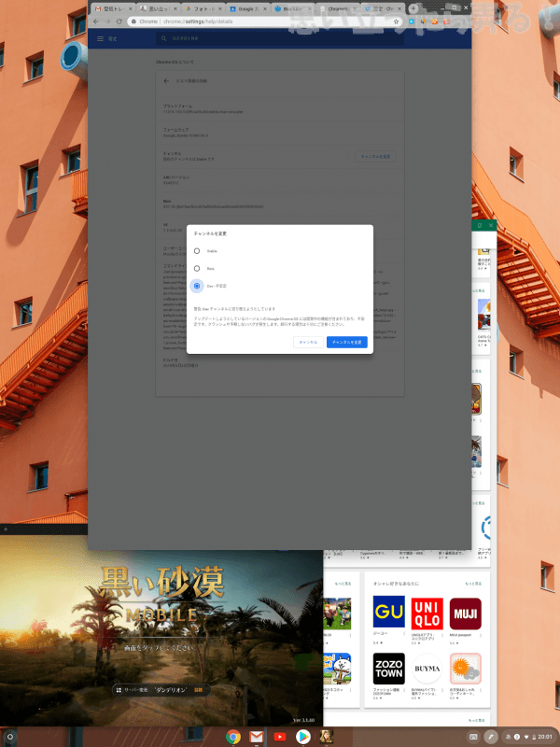Image resolution: width=560 pixels, height=747 pixels.
Task: Open the Black Desert game shelf icon
Action: click(326, 737)
